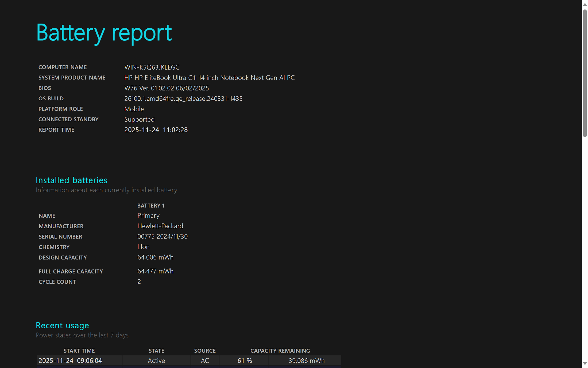This screenshot has height=368, width=588.
Task: Click the vertical scrollbar thumb
Action: [x=585, y=73]
